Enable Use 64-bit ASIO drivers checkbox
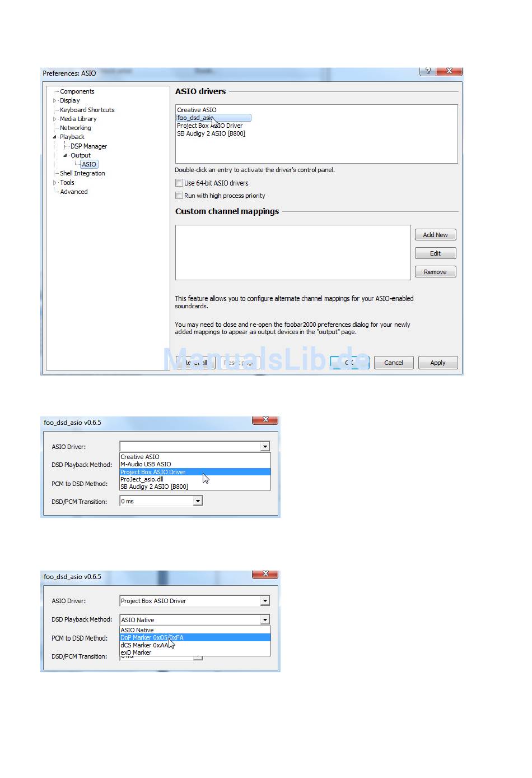The image size is (532, 778). pos(179,183)
